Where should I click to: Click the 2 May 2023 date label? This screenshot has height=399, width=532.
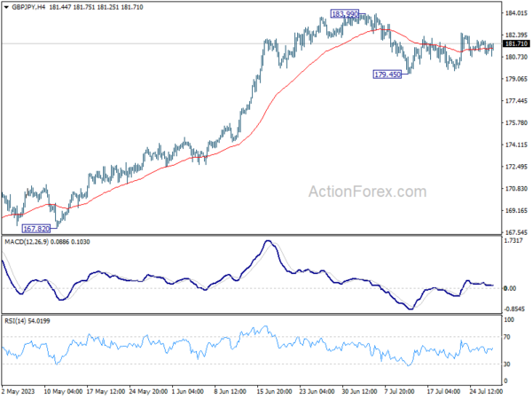19,392
